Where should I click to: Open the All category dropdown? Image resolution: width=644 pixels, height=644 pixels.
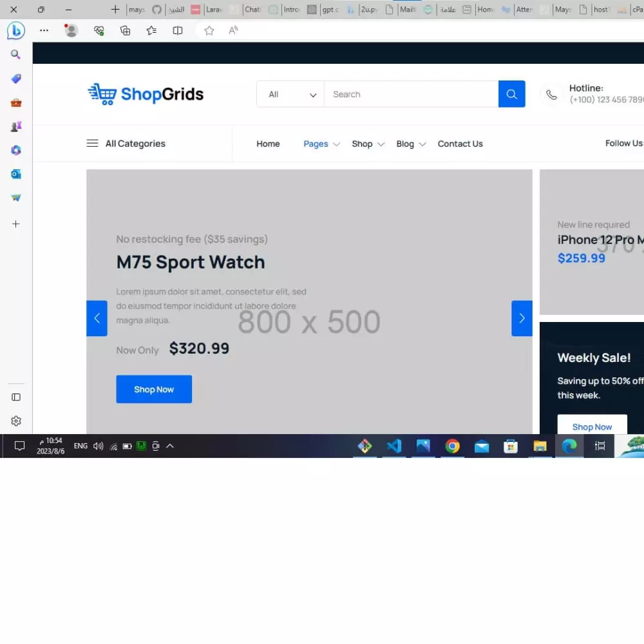pos(290,95)
